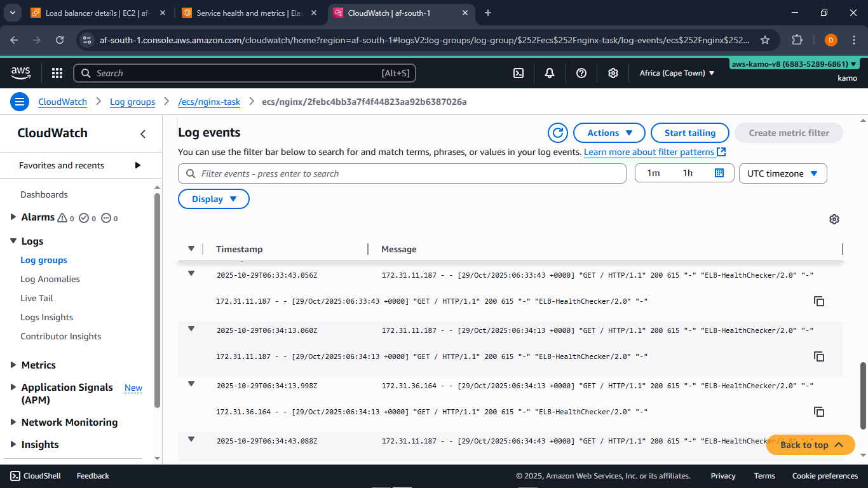Open the notifications bell
Viewport: 868px width, 488px height.
pos(549,73)
